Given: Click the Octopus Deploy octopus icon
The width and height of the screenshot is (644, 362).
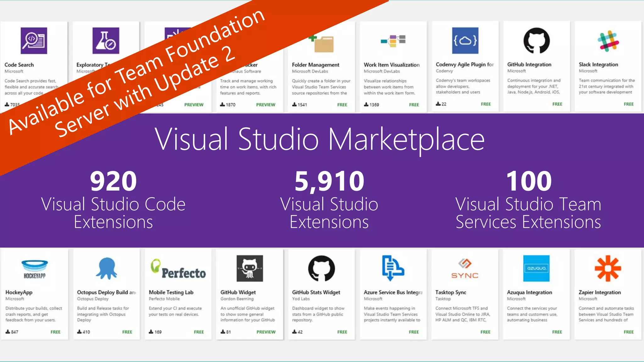Looking at the screenshot, I should [x=106, y=268].
